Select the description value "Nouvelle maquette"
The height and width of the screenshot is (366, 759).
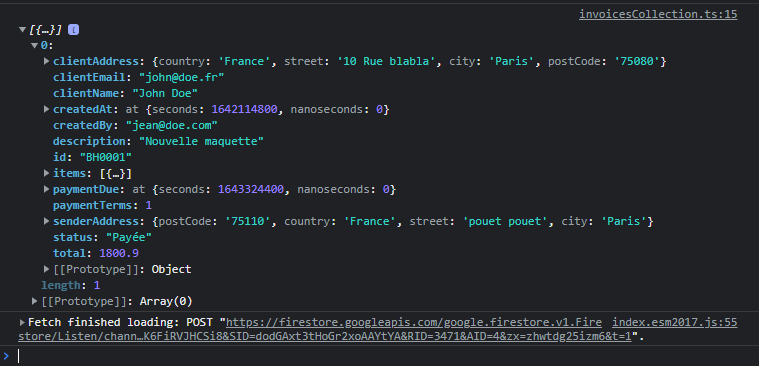(201, 141)
